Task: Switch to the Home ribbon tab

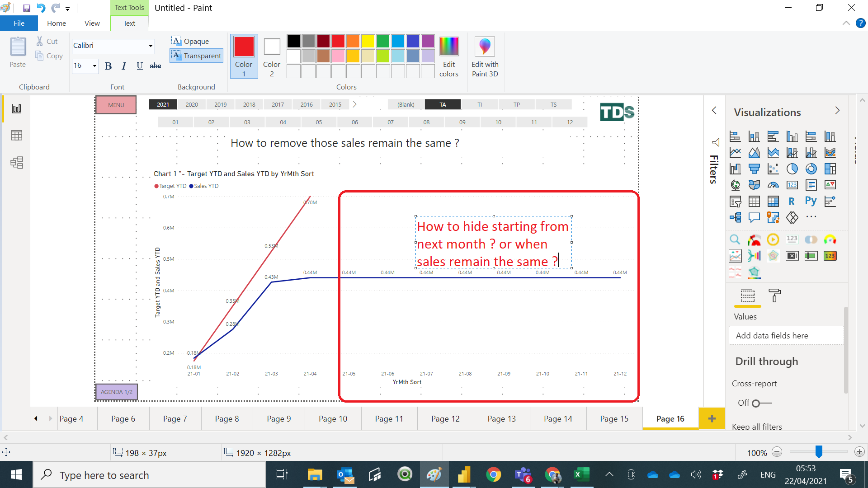Action: click(57, 23)
